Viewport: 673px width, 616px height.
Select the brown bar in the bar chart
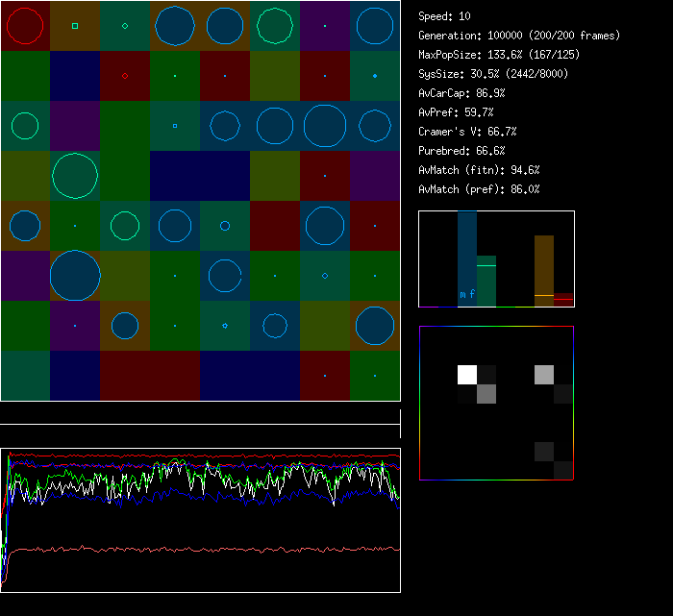[x=544, y=269]
